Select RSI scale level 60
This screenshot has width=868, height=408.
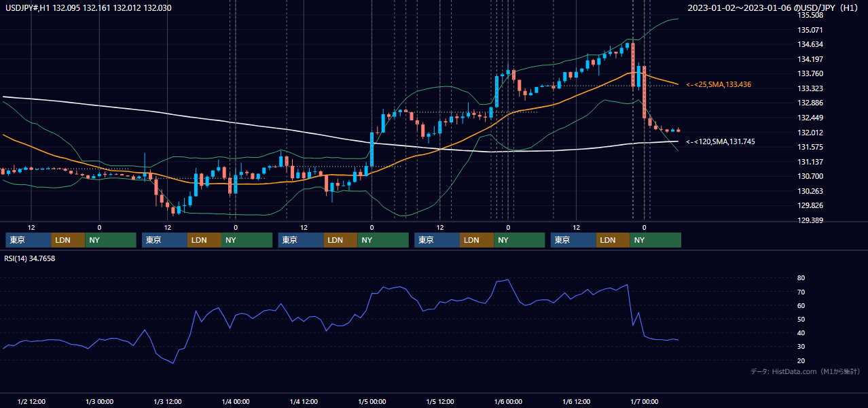tap(801, 305)
